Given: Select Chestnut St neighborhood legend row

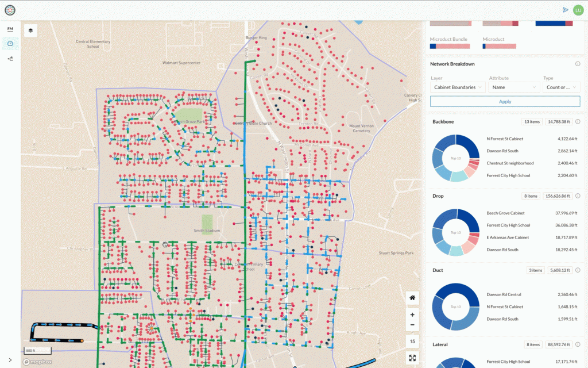Looking at the screenshot, I should coord(532,163).
